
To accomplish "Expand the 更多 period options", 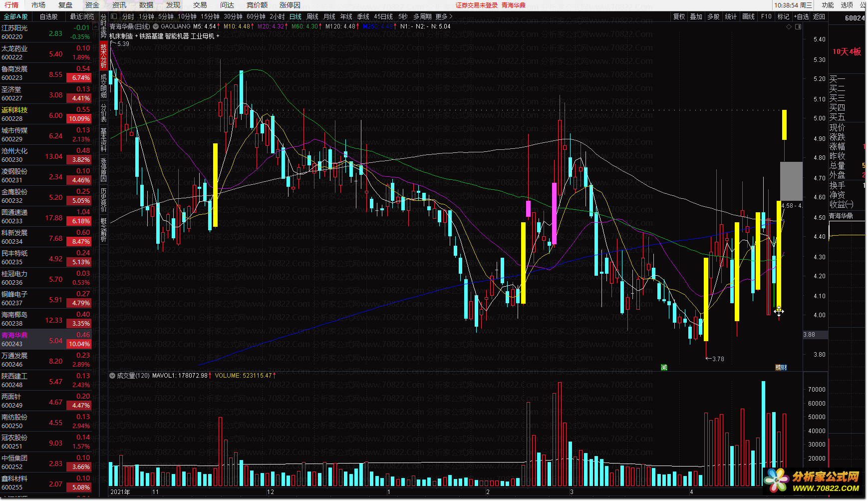I will tap(444, 16).
